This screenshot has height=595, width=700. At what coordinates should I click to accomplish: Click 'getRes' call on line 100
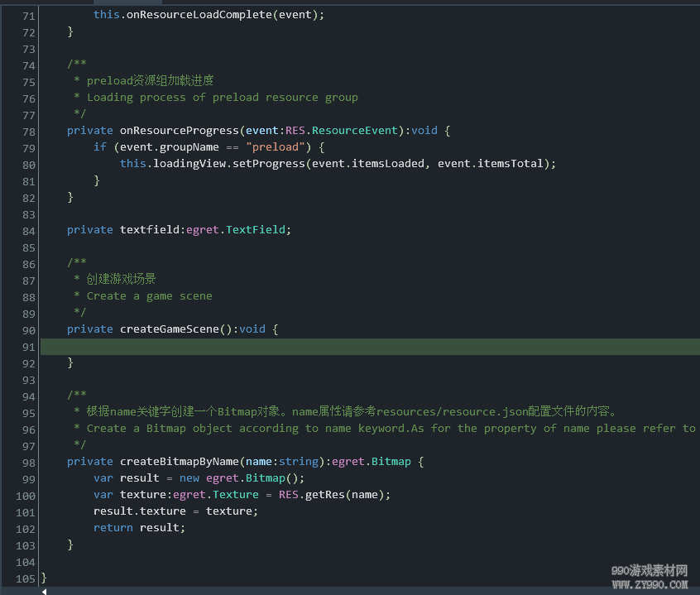pyautogui.click(x=325, y=495)
